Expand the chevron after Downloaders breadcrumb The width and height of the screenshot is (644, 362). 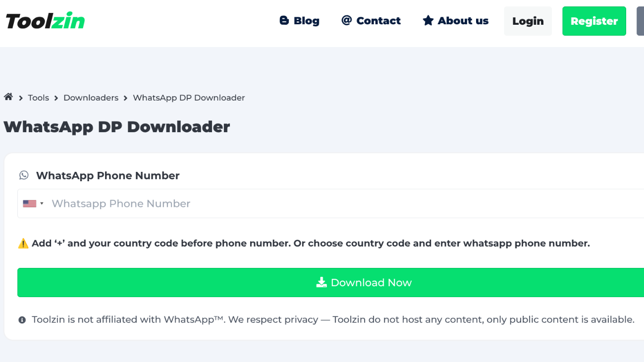126,98
